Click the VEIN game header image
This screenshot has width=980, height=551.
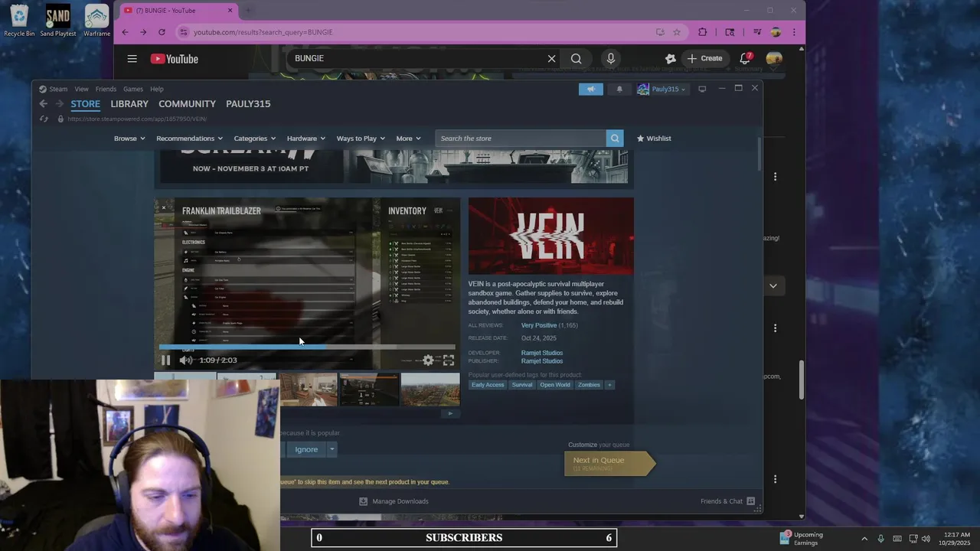click(x=551, y=236)
